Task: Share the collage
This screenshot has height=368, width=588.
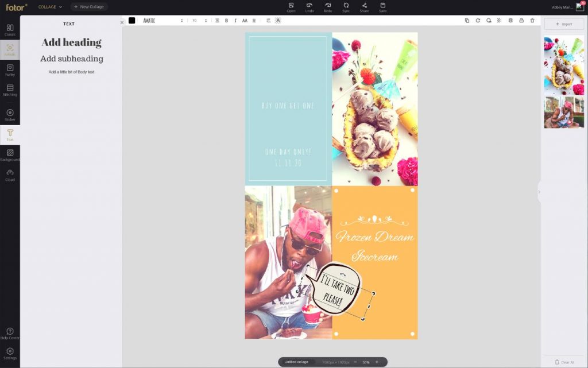Action: coord(365,7)
